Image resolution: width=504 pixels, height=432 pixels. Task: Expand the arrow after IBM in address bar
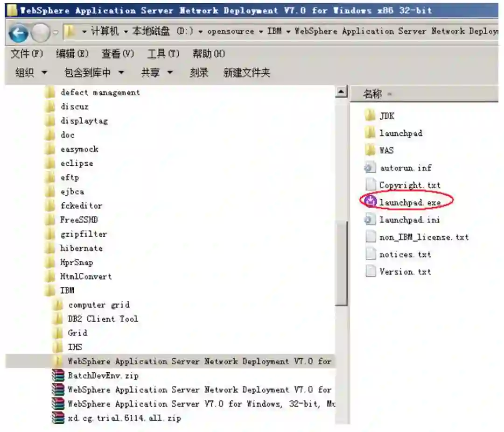(288, 31)
